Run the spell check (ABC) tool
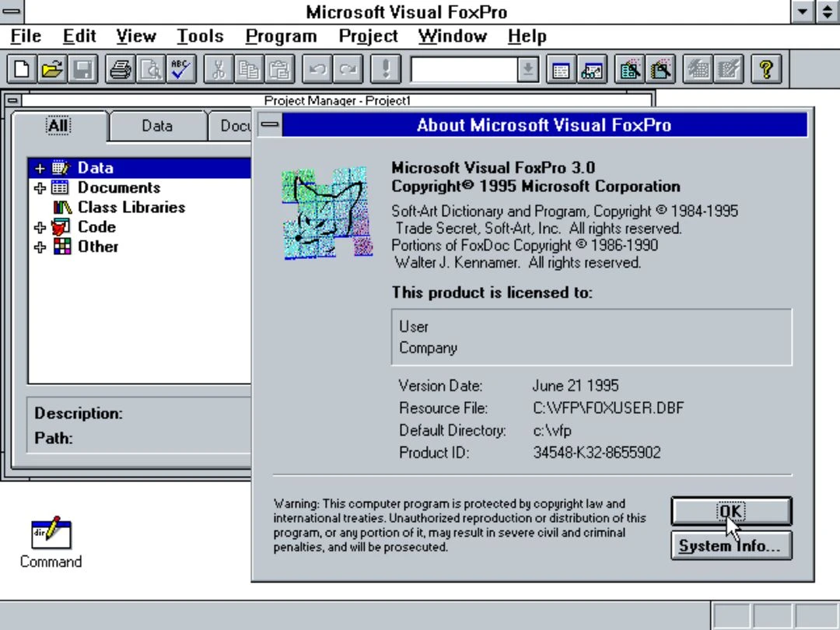 tap(180, 71)
